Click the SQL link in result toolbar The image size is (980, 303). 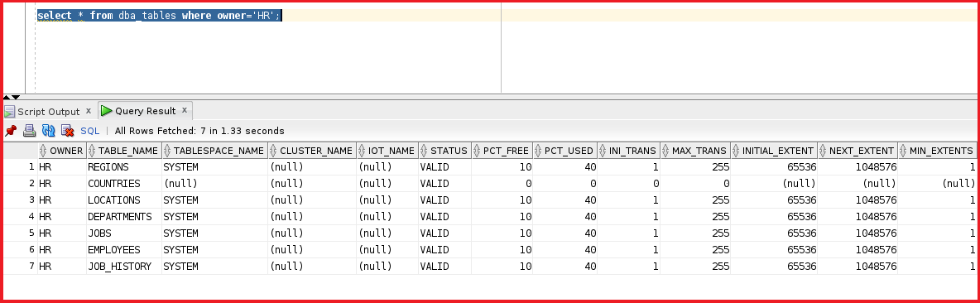90,131
